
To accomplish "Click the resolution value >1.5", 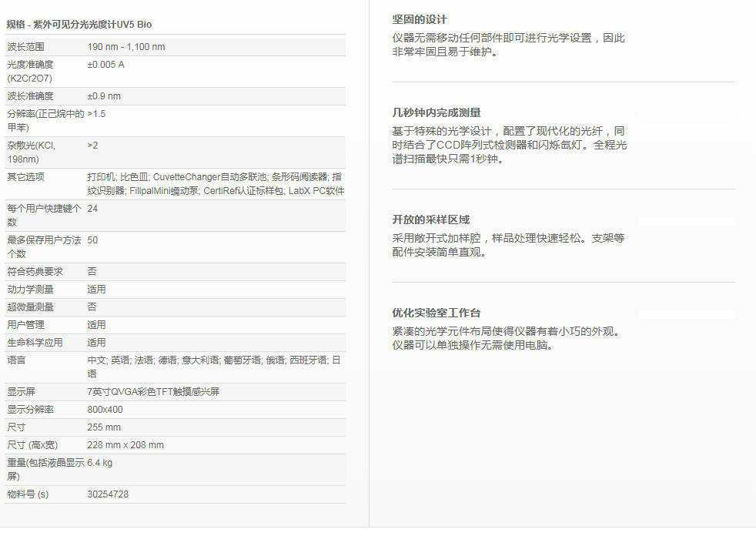I will (97, 114).
